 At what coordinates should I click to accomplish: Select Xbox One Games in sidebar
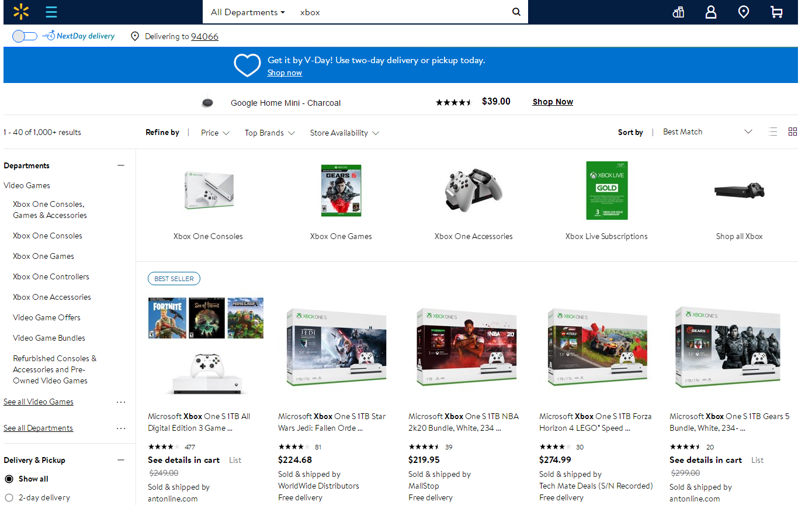(x=43, y=256)
